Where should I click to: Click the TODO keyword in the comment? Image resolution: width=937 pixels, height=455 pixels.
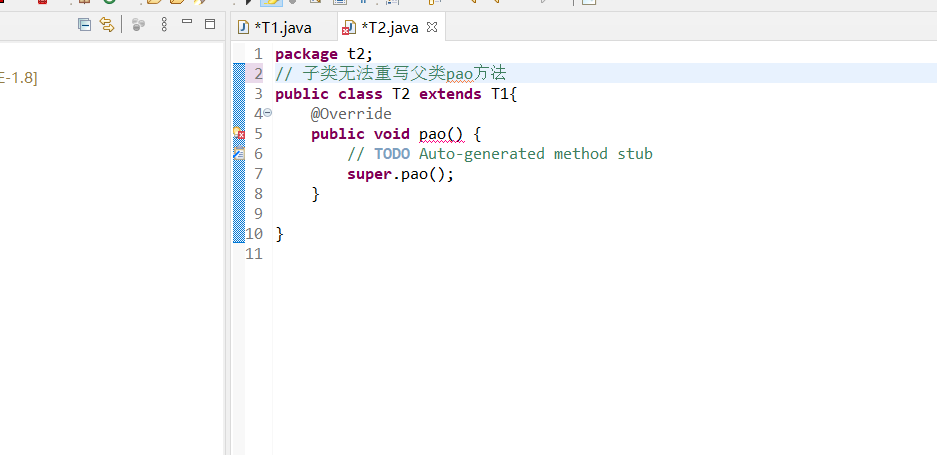click(x=392, y=154)
